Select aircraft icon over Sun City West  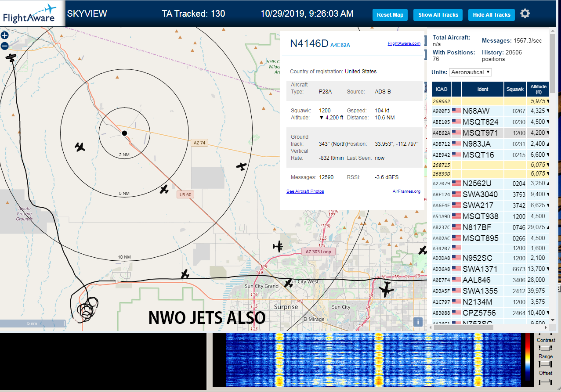tap(288, 283)
